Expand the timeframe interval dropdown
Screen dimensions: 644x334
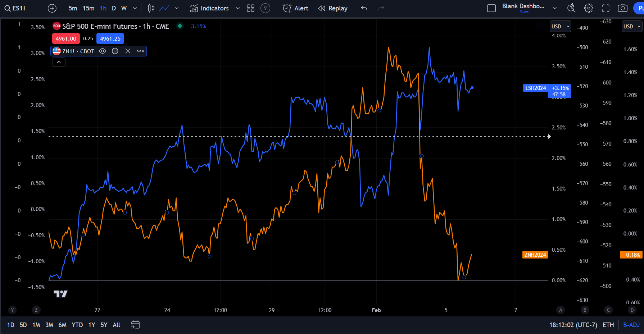tap(135, 8)
